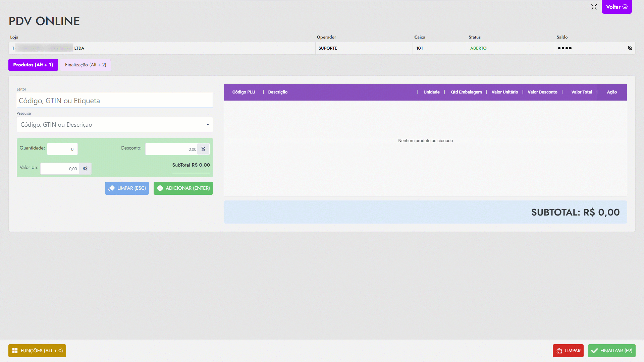Expand the Pesquisa dropdown chevron

208,125
